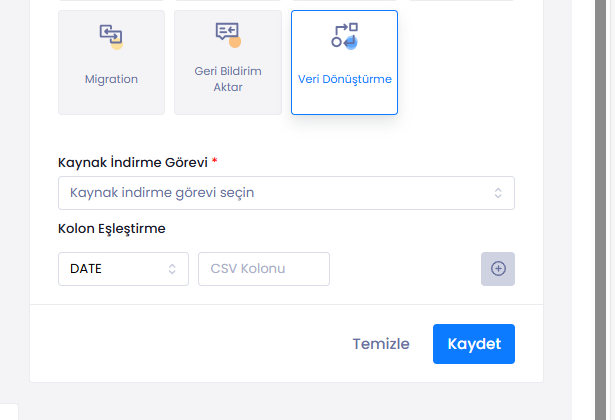Click the 'Kaynak indirme görevi seçin' placeholder text
Viewport: 615px width, 420px height.
click(169, 193)
